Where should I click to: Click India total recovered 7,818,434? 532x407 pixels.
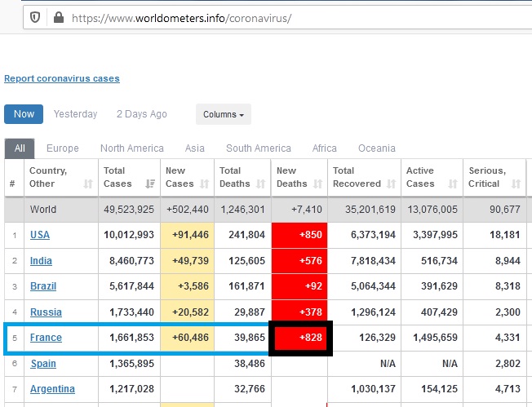pyautogui.click(x=373, y=261)
